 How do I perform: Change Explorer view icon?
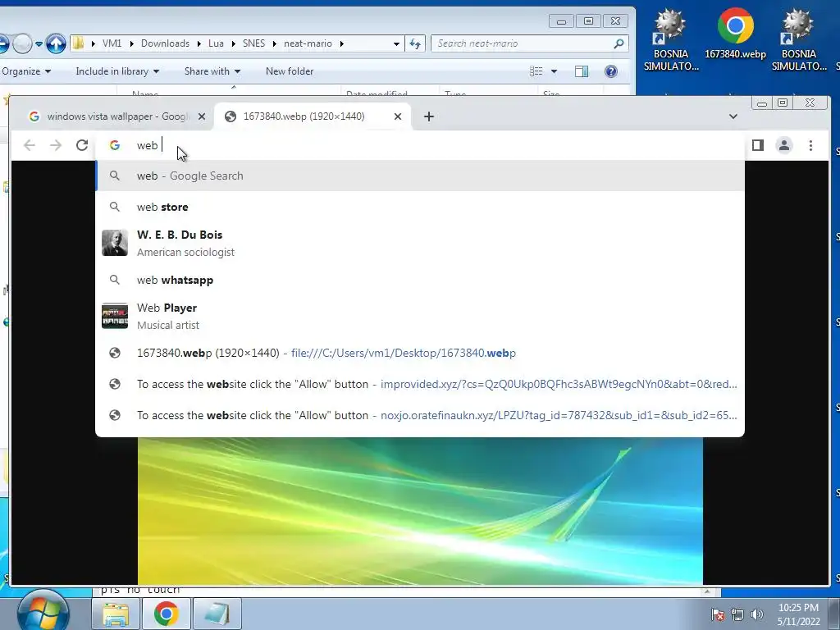click(536, 71)
